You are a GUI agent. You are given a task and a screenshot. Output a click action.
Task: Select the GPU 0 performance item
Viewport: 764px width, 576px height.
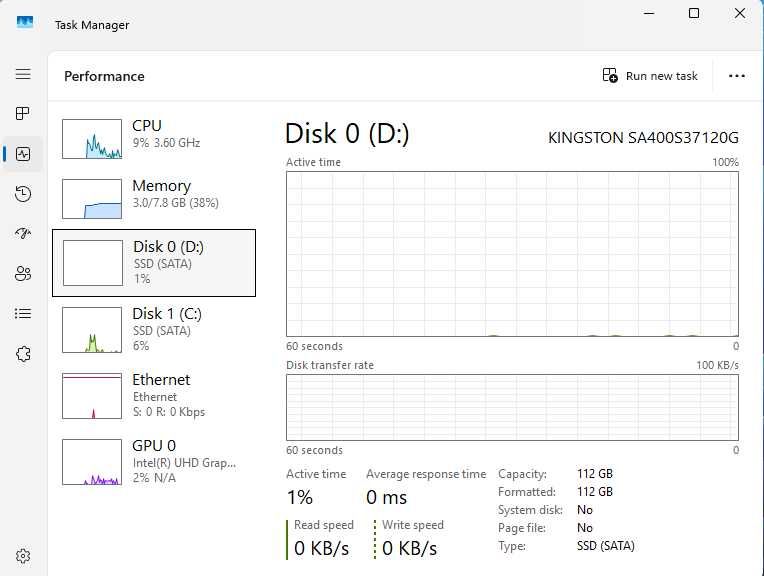point(154,461)
